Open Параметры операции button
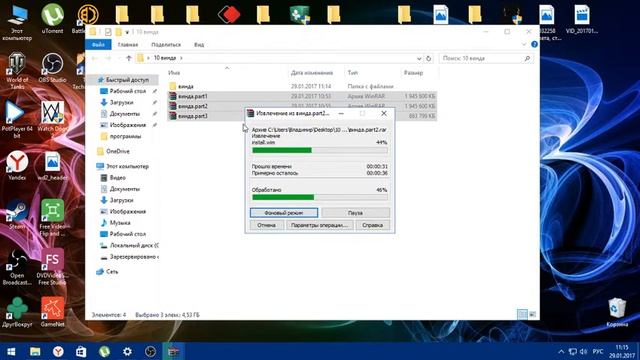This screenshot has width=640, height=360. [320, 225]
